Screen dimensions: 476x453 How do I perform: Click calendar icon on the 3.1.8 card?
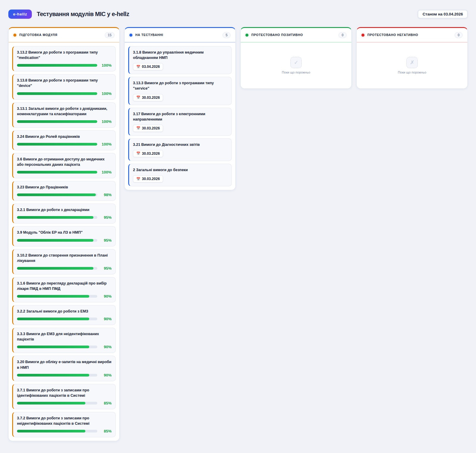click(x=138, y=67)
